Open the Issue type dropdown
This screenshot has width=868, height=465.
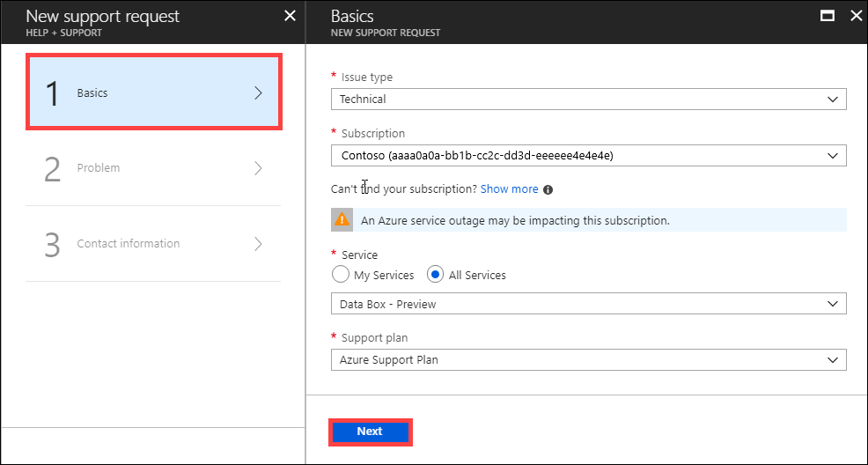pos(589,100)
